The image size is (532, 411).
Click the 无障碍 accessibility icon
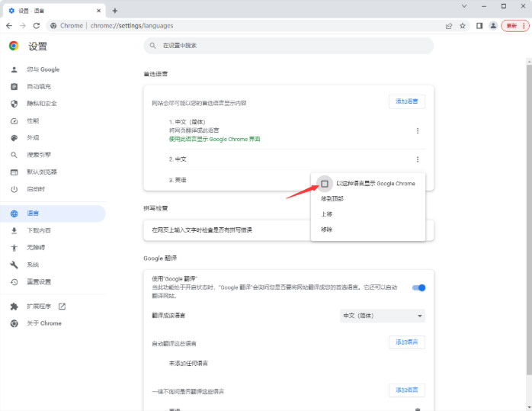tap(14, 248)
